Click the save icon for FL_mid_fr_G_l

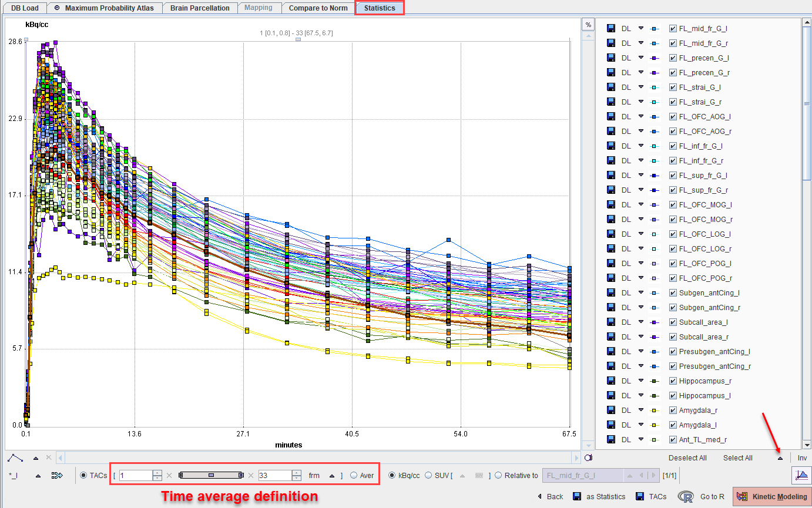coord(611,28)
